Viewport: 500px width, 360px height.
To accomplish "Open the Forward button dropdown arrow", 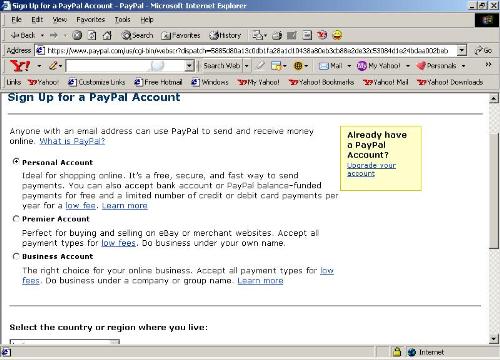I will [65, 35].
